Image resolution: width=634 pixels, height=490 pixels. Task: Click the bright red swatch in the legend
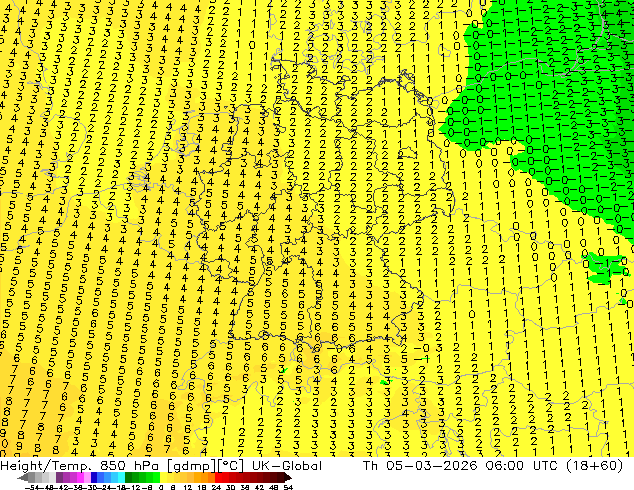pos(218,478)
